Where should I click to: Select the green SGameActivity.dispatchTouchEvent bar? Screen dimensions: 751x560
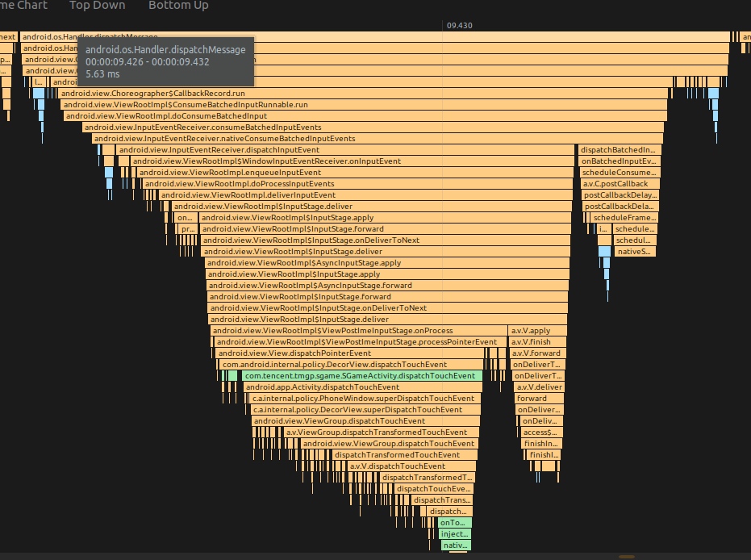coord(360,376)
